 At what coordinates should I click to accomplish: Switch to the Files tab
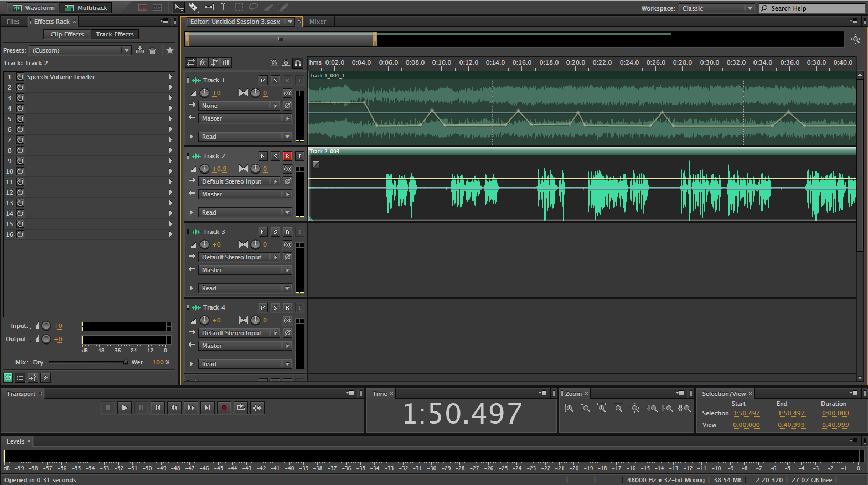pos(13,22)
